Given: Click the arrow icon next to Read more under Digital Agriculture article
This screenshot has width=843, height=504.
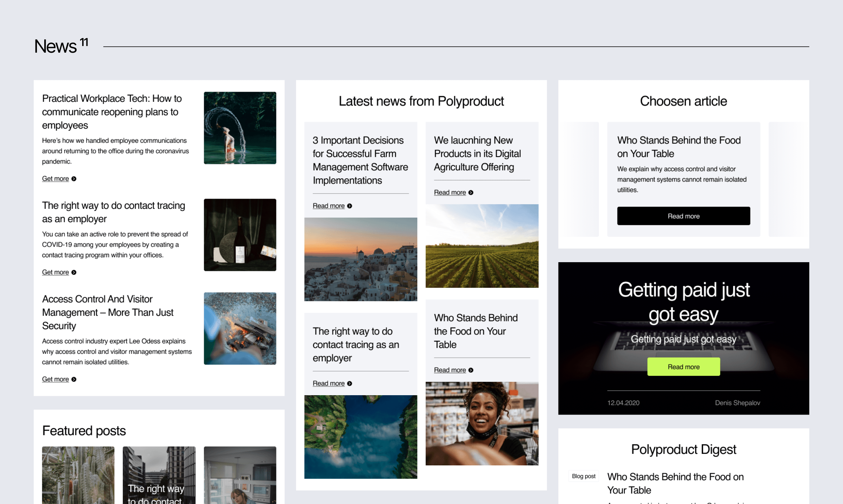Looking at the screenshot, I should tap(471, 192).
